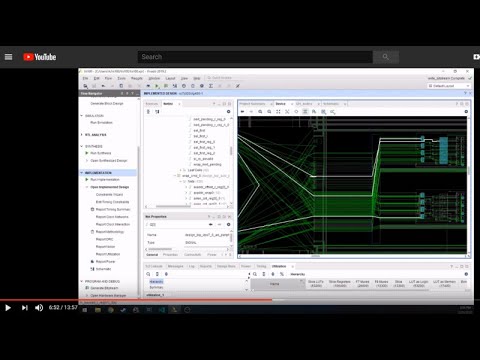This screenshot has height=360, width=480.
Task: Expand Leaf Cells in Netlist tree
Action: (181, 170)
